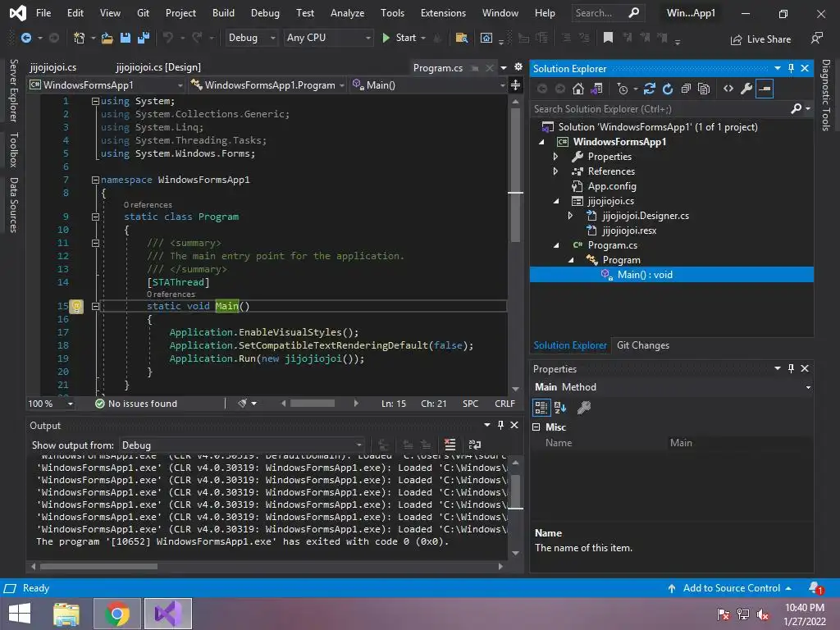Switch to the Git Changes tab
This screenshot has width=840, height=630.
643,345
